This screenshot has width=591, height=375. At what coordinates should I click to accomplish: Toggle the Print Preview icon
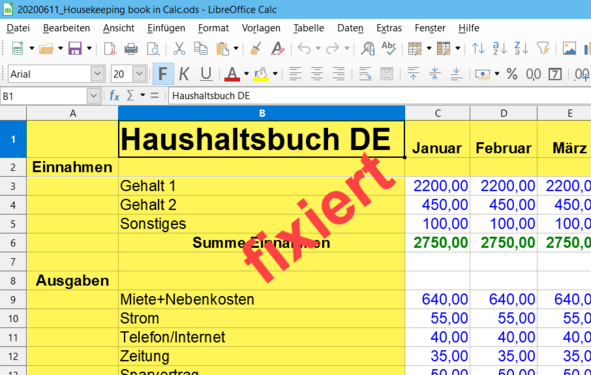153,49
